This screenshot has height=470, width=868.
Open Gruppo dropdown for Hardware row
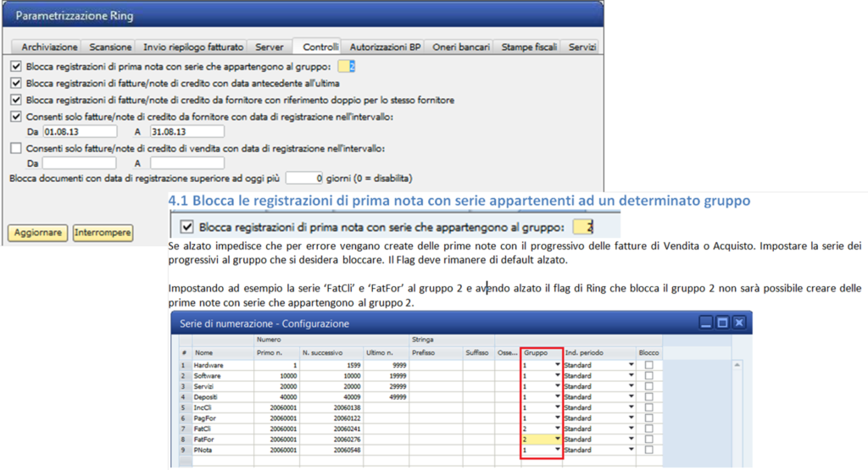pos(558,365)
